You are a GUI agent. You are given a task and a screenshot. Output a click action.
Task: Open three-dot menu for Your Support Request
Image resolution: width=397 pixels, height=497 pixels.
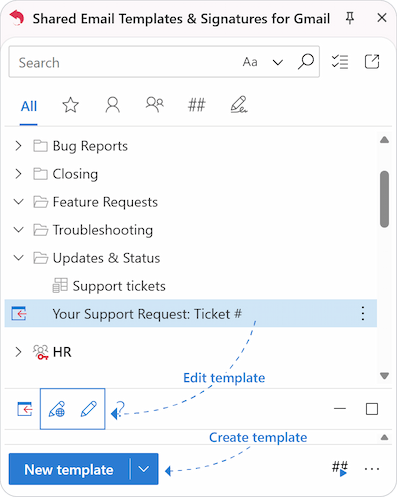coord(363,314)
